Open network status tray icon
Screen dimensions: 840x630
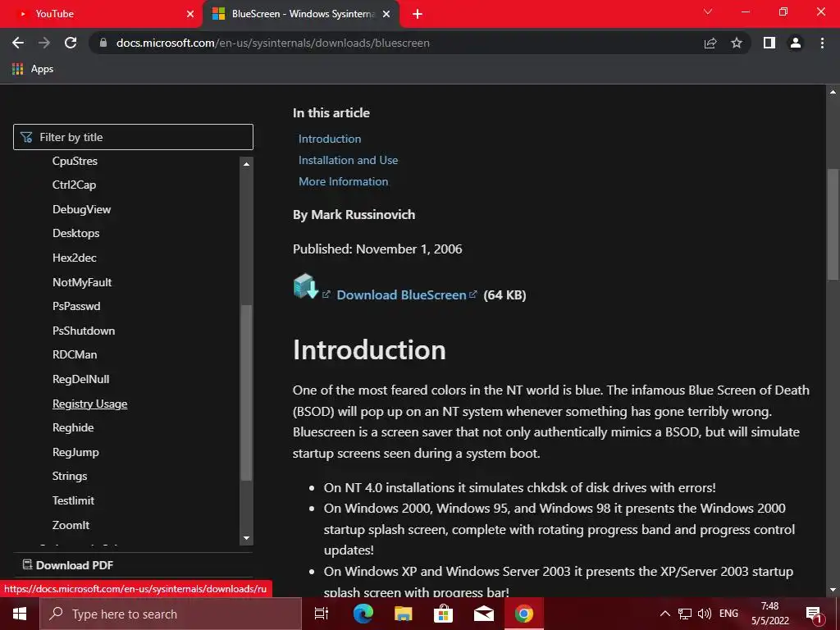pos(685,614)
